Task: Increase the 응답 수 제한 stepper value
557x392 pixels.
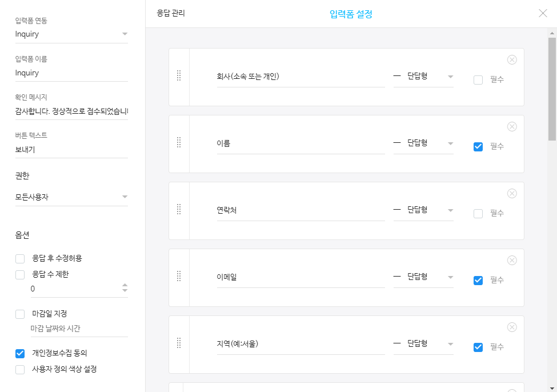Action: point(125,285)
